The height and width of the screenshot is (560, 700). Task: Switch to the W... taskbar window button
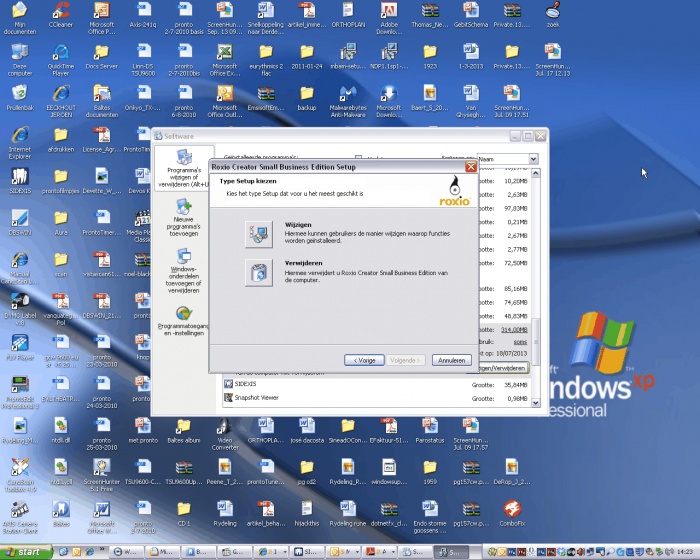tap(126, 552)
